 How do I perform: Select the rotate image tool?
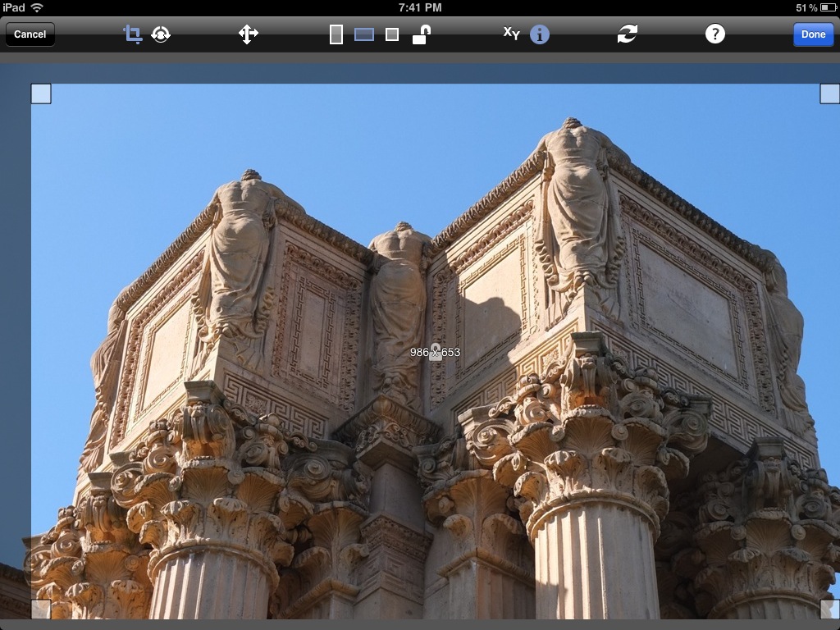point(161,34)
